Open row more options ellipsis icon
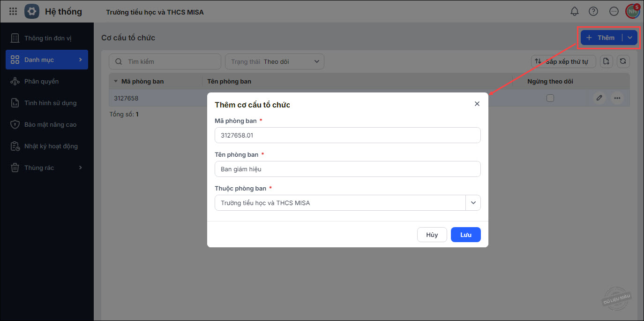 coord(617,98)
